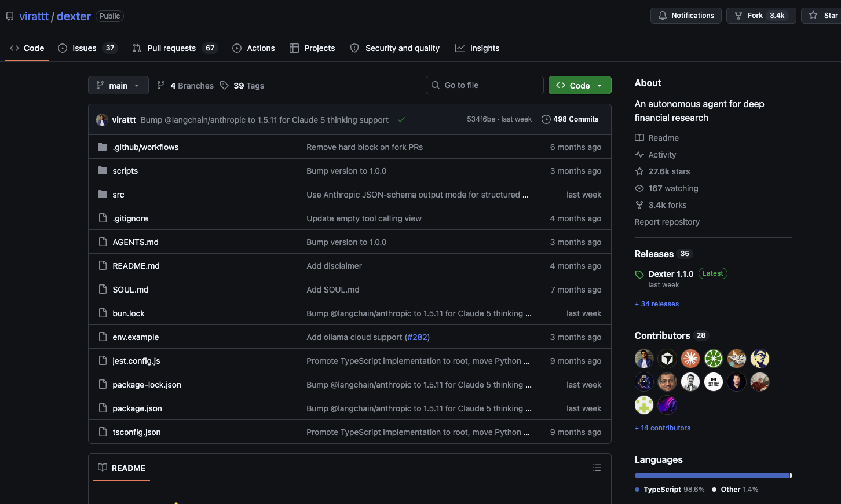Open the Dexter 1.1.0 release link
The image size is (841, 504).
click(671, 274)
